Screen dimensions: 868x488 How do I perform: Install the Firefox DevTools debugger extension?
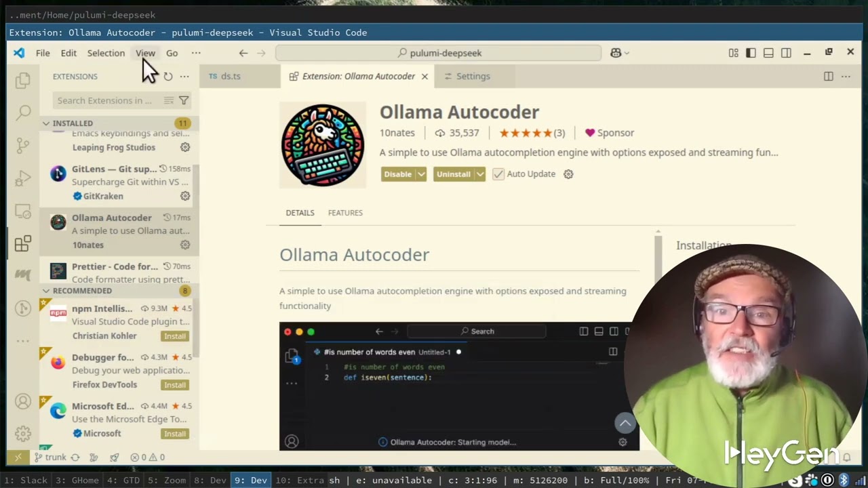[x=175, y=385]
